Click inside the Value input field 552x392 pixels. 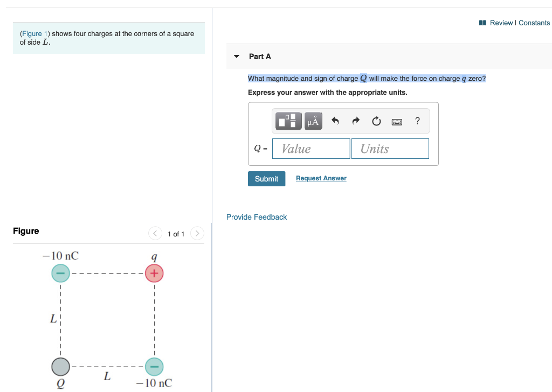coord(311,149)
